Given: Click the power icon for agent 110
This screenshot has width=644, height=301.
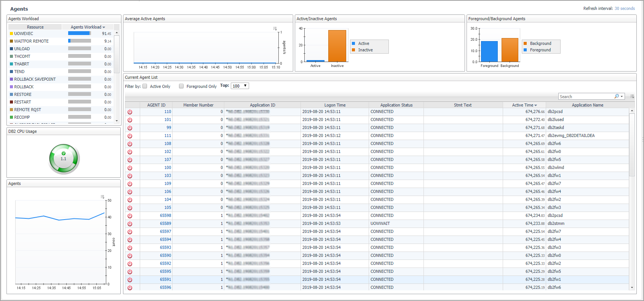Looking at the screenshot, I should click(x=130, y=112).
